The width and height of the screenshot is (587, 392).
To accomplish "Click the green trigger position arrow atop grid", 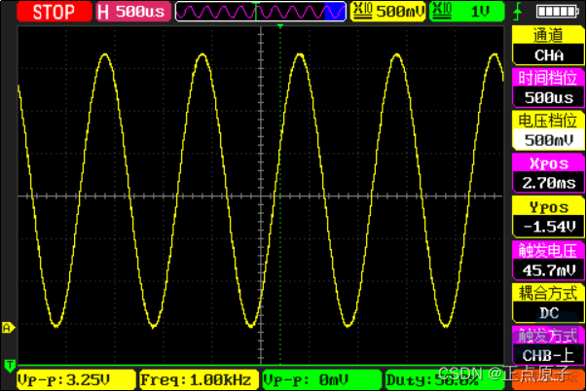I will coord(280,26).
